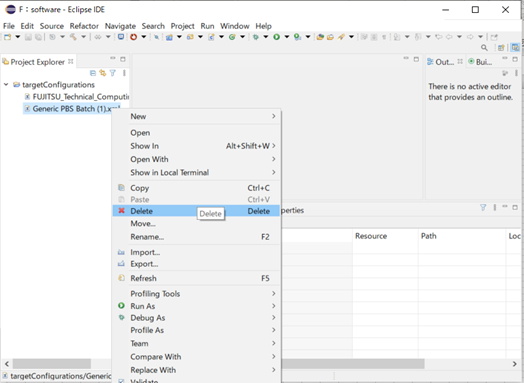Click the Debug bug toolbar icon
524x383 pixels.
(256, 37)
